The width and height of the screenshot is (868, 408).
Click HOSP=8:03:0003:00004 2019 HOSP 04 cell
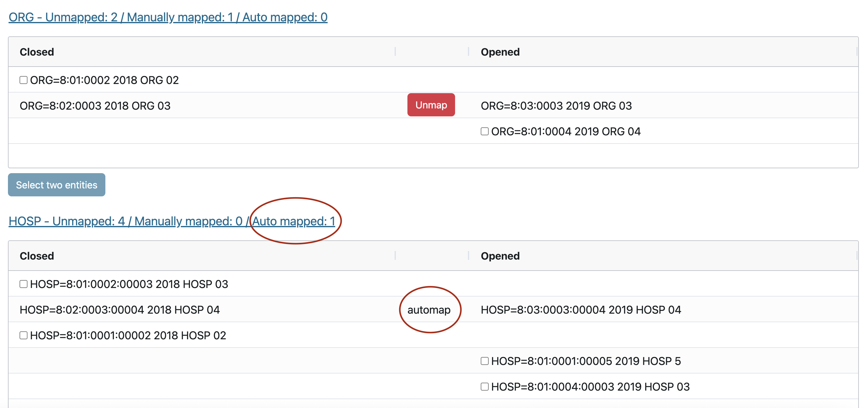coord(581,310)
